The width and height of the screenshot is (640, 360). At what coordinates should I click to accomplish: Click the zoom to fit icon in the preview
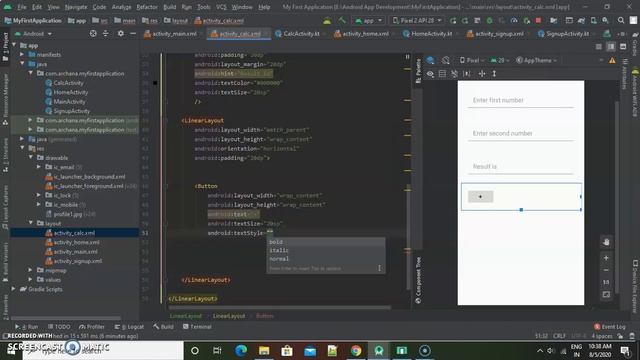606,294
